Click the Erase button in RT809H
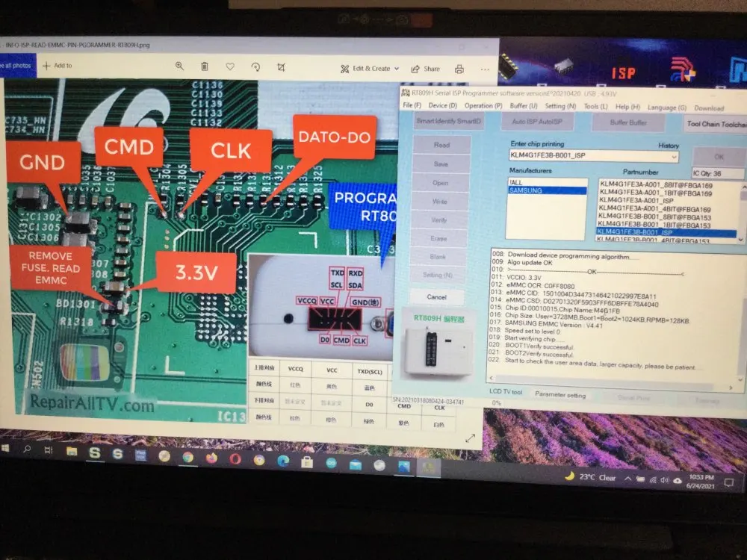 click(438, 238)
